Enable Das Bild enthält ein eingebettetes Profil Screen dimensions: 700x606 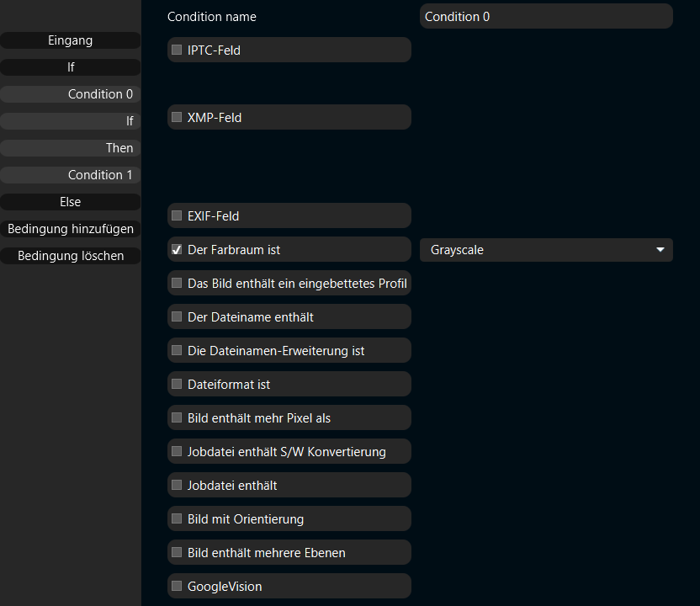[177, 283]
